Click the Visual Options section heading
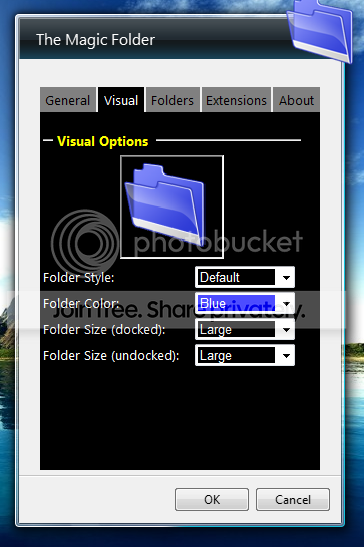The height and width of the screenshot is (547, 364). pyautogui.click(x=103, y=141)
